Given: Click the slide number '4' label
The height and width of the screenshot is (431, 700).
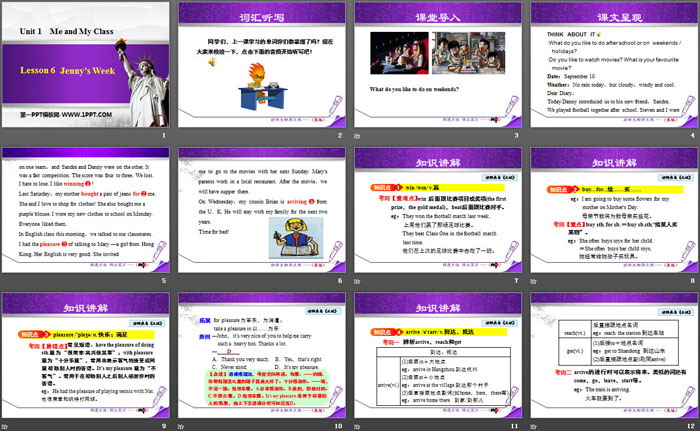Looking at the screenshot, I should point(693,135).
